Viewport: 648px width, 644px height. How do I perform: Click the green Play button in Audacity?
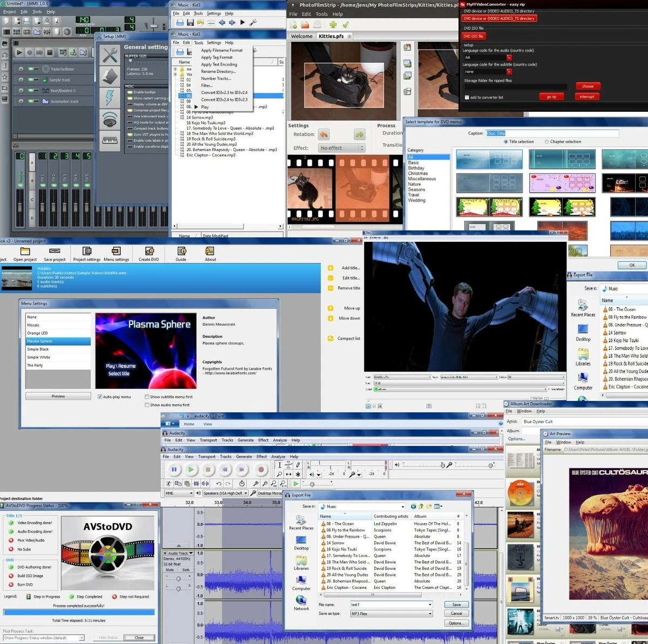[x=191, y=470]
